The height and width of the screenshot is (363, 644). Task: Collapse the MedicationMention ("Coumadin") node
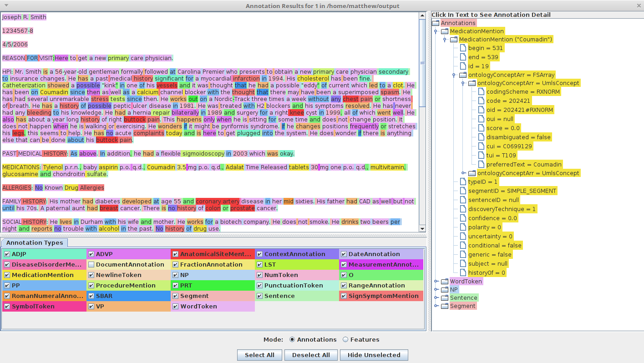(445, 39)
